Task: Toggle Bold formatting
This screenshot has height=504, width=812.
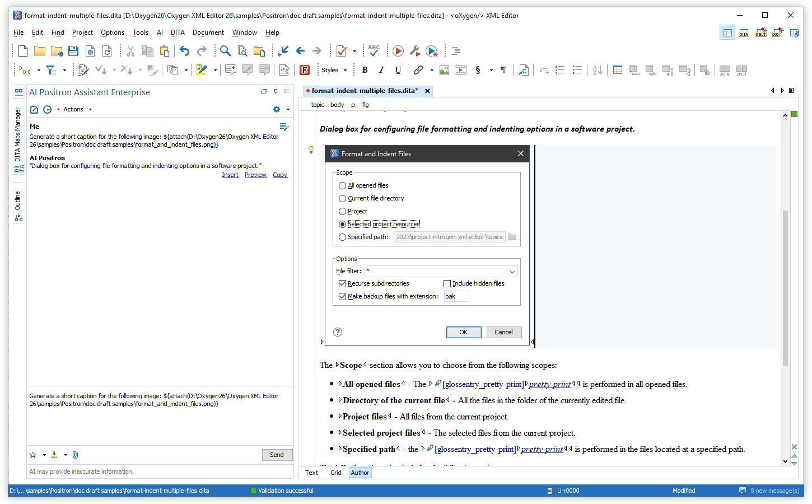Action: click(365, 70)
